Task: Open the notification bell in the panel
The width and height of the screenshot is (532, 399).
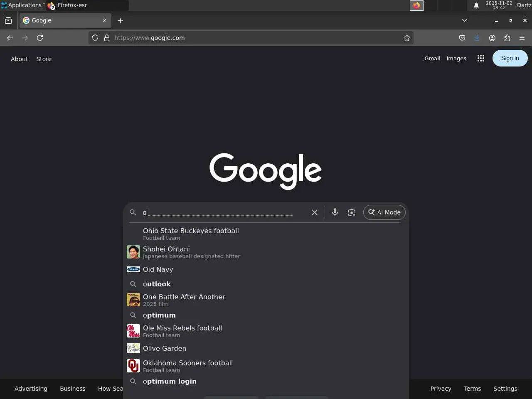Action: coord(476,5)
